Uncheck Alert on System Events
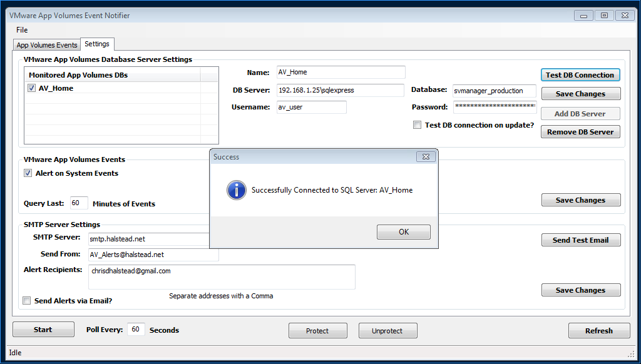Image resolution: width=641 pixels, height=364 pixels. point(28,173)
